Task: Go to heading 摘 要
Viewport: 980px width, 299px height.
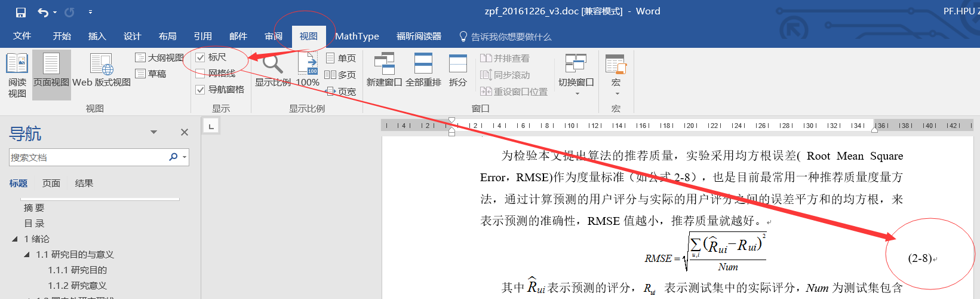Action: 34,208
